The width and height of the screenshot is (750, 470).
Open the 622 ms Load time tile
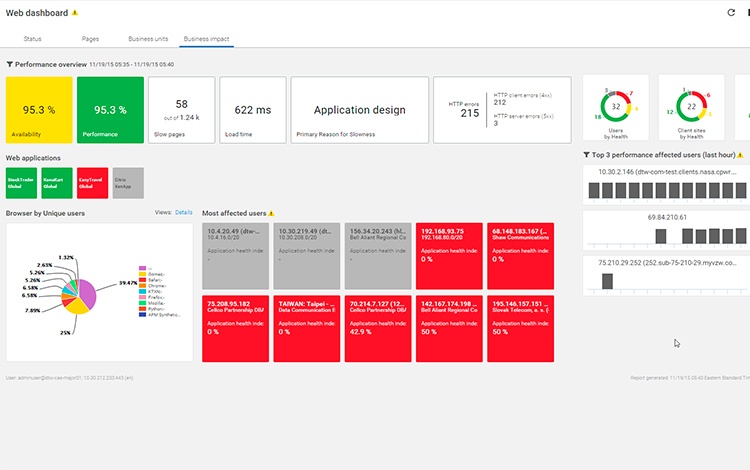253,110
